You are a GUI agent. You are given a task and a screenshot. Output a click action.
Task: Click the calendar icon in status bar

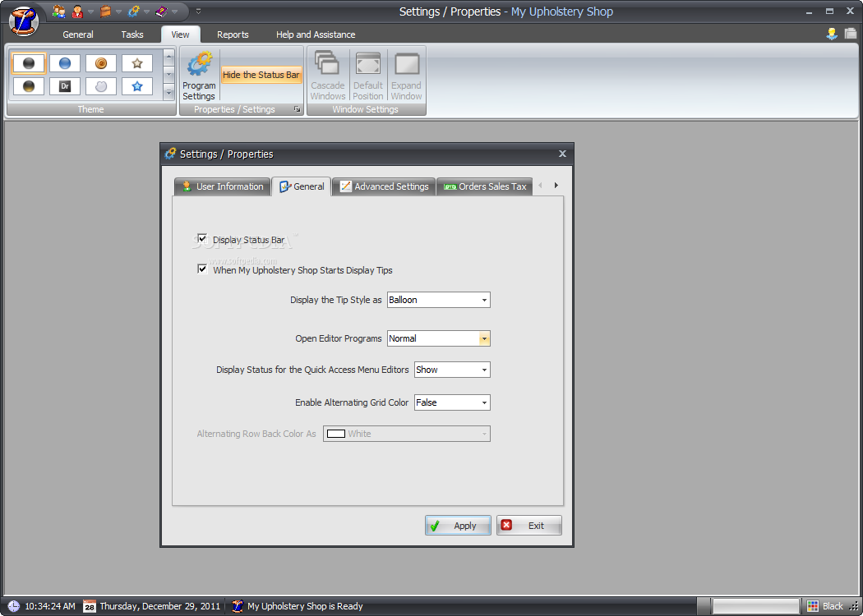pos(90,606)
